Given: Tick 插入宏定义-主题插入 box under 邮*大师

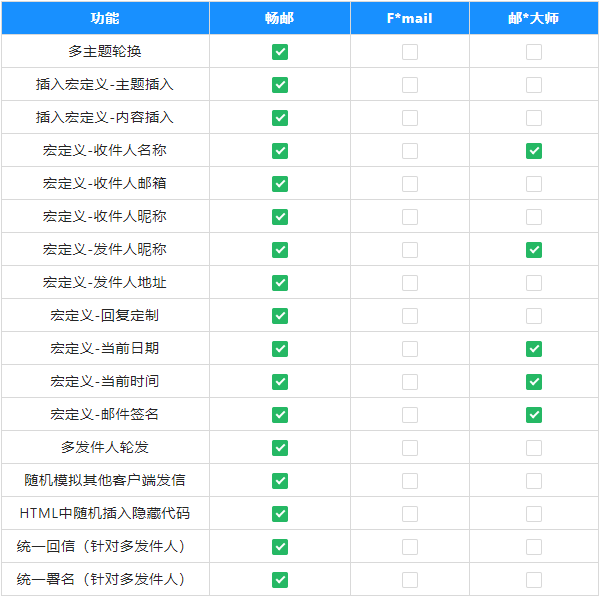Looking at the screenshot, I should pyautogui.click(x=534, y=85).
